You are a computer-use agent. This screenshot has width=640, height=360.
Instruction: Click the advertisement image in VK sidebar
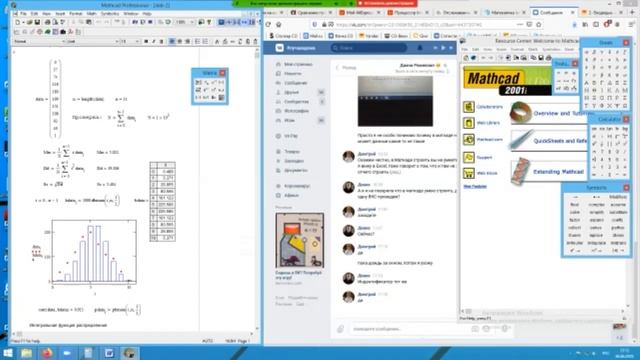(300, 240)
